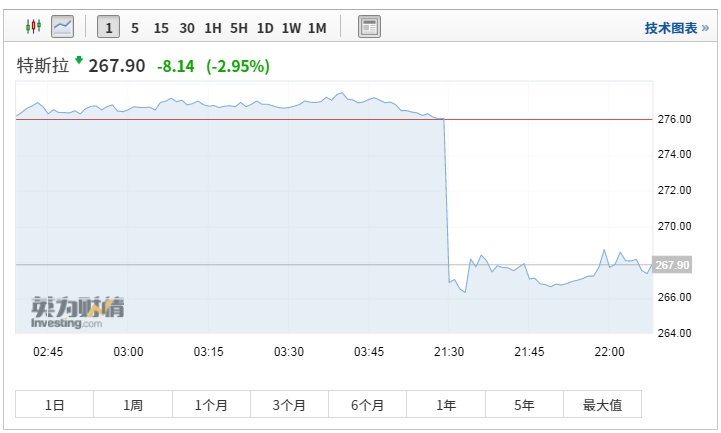Choose the 1H interval
This screenshot has width=721, height=433.
213,28
